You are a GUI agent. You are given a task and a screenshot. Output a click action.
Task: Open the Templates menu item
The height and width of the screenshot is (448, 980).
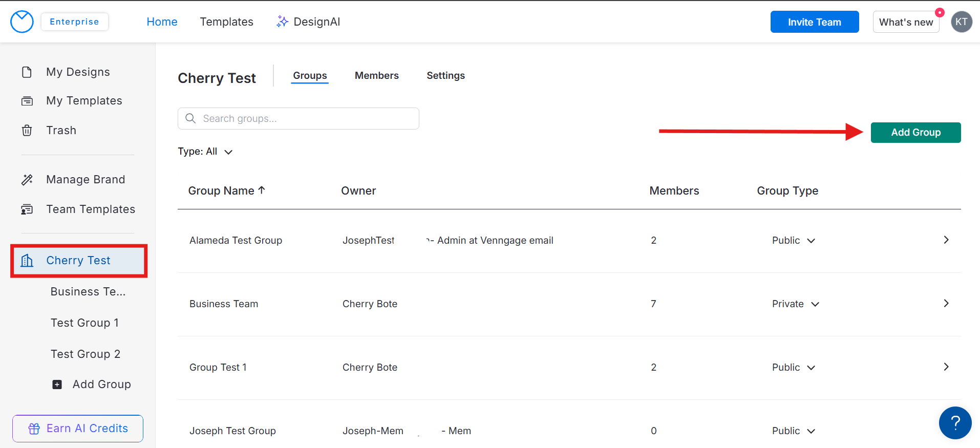tap(226, 22)
